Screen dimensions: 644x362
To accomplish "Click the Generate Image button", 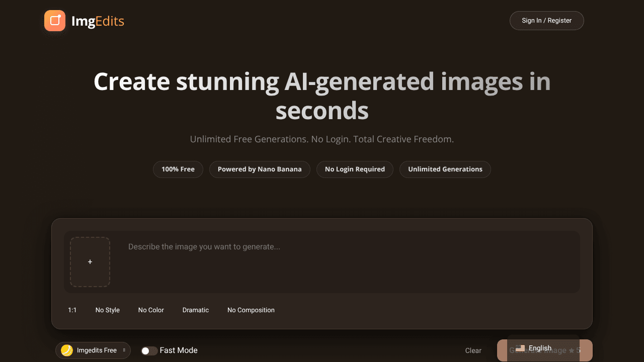I will coord(545,350).
